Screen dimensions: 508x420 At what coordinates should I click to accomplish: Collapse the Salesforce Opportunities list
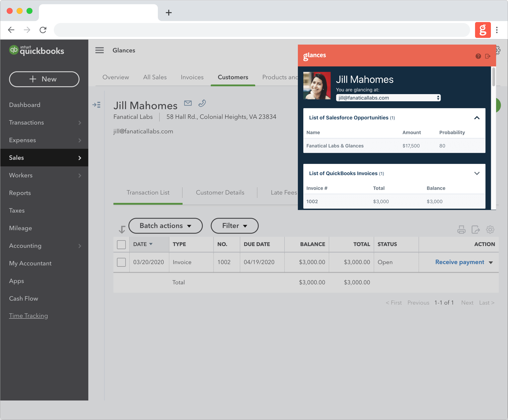coord(477,118)
